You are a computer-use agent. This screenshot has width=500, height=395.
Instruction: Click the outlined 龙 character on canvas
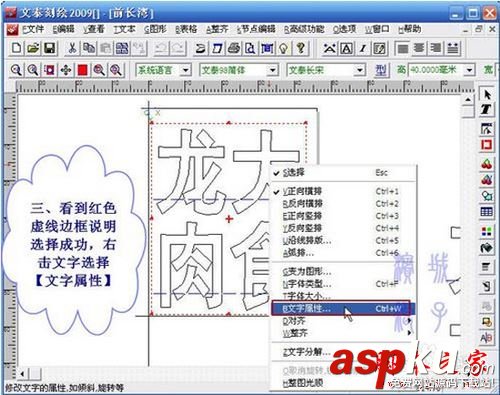pyautogui.click(x=191, y=172)
